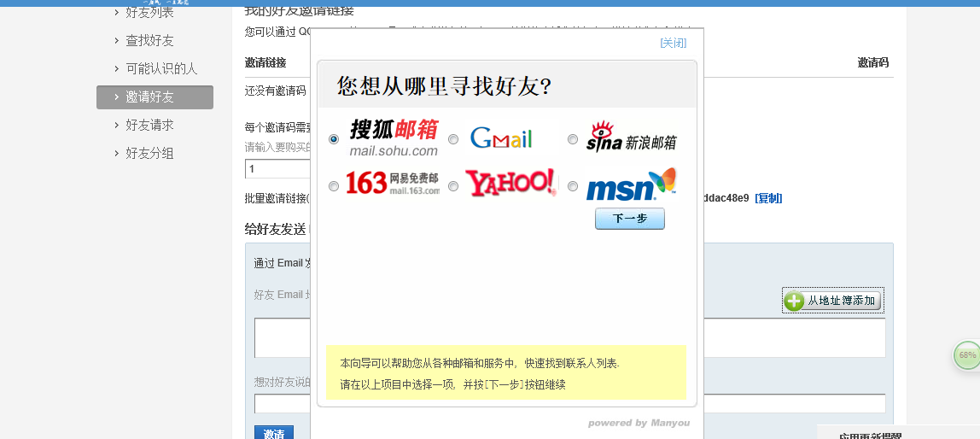Screen dimensions: 980x439
Task: Select the Yahoo radio button
Action: click(x=453, y=185)
